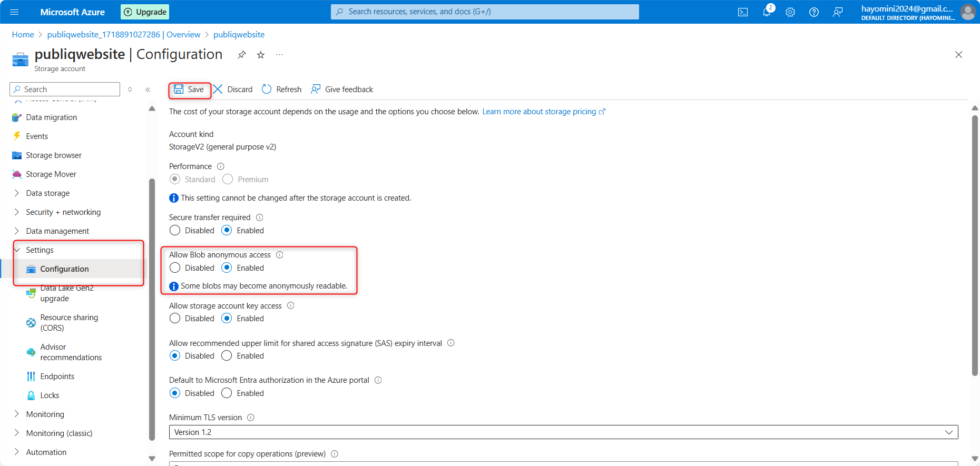Open the Help question mark icon
Image resolution: width=980 pixels, height=466 pixels.
(x=814, y=12)
